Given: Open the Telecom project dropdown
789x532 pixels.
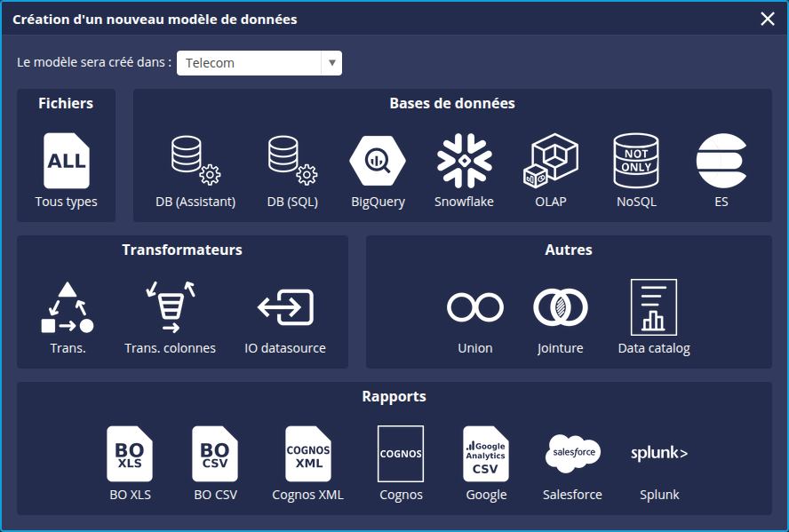Looking at the screenshot, I should click(x=259, y=63).
